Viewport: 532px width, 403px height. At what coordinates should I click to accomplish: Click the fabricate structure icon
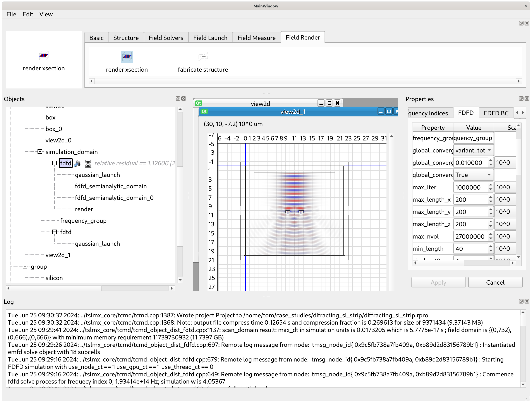(203, 57)
